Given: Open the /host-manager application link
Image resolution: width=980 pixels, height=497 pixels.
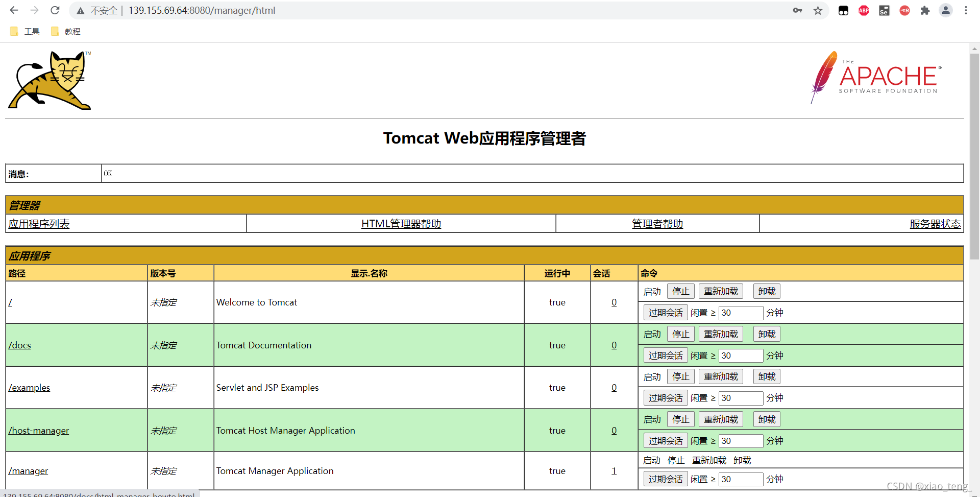Looking at the screenshot, I should (x=38, y=431).
